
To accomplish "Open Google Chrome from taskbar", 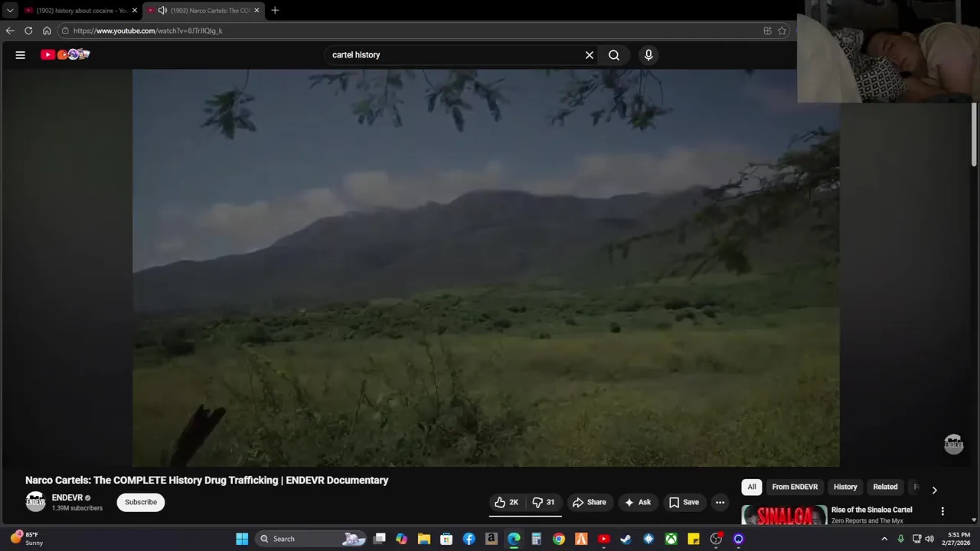I will coord(559,539).
